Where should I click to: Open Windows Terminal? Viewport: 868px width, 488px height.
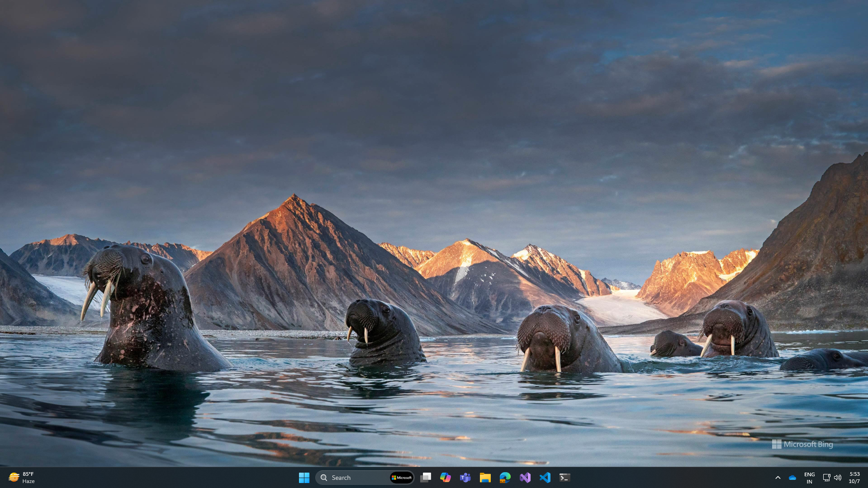(564, 477)
